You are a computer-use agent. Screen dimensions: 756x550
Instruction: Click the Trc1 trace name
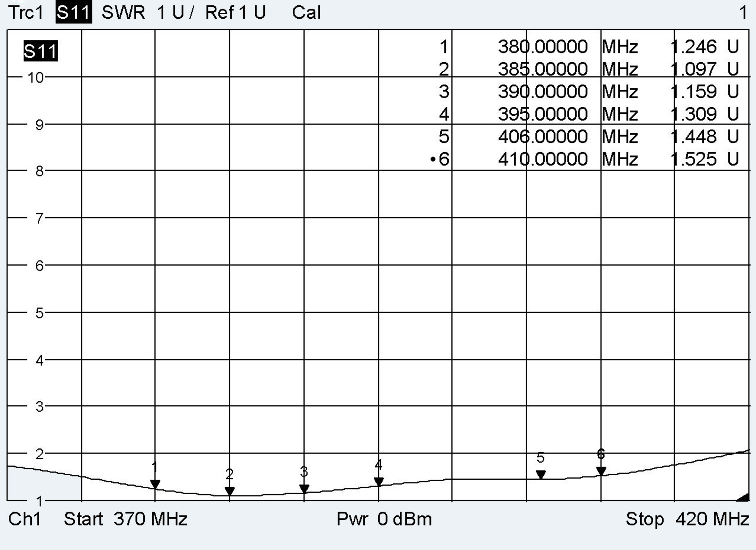[26, 13]
